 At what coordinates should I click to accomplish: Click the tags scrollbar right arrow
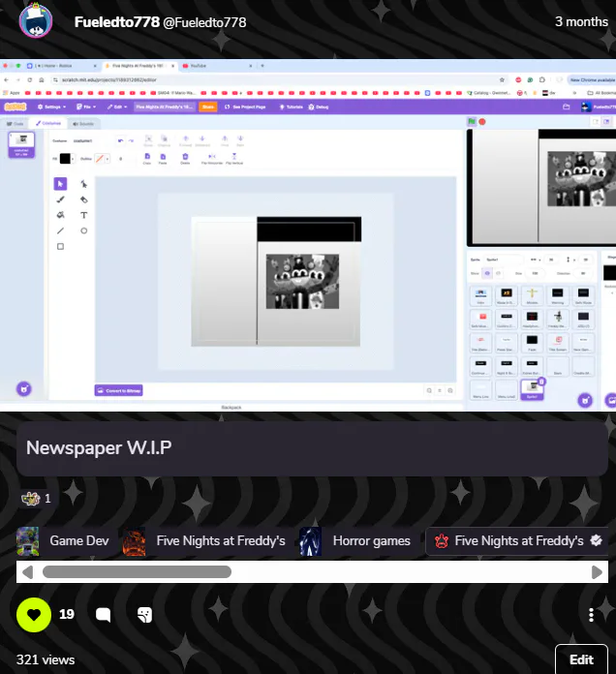click(x=597, y=572)
